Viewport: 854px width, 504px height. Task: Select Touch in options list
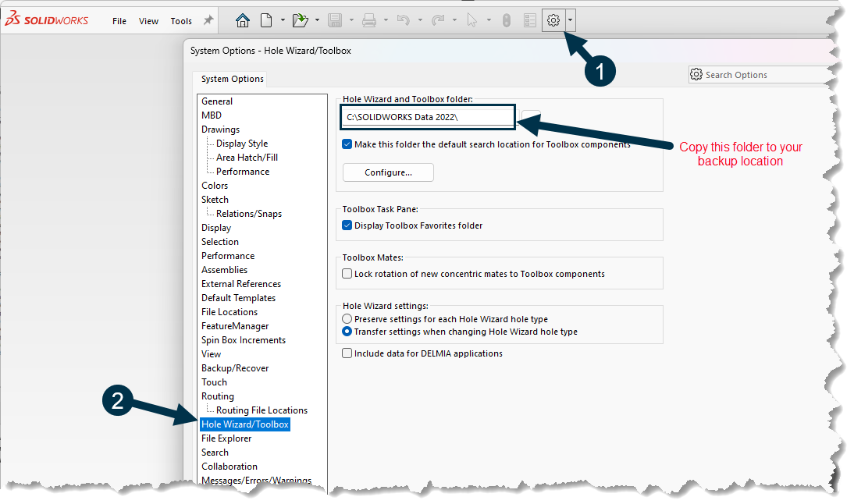pos(214,382)
